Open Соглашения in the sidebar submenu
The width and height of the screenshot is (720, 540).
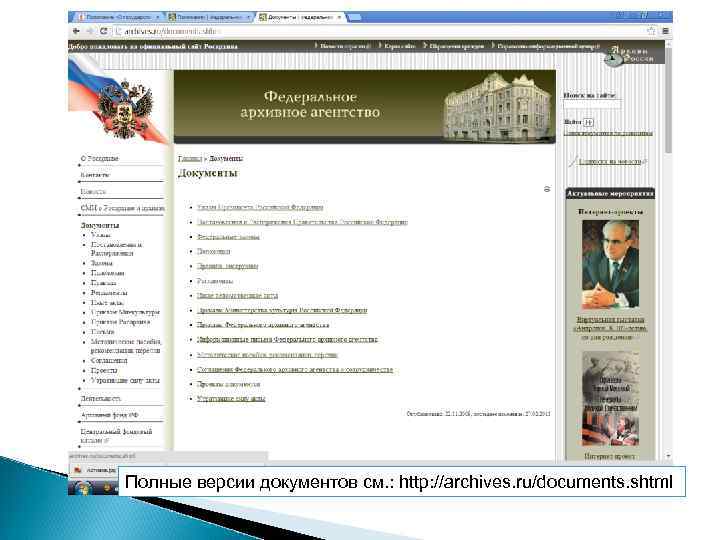click(x=109, y=360)
